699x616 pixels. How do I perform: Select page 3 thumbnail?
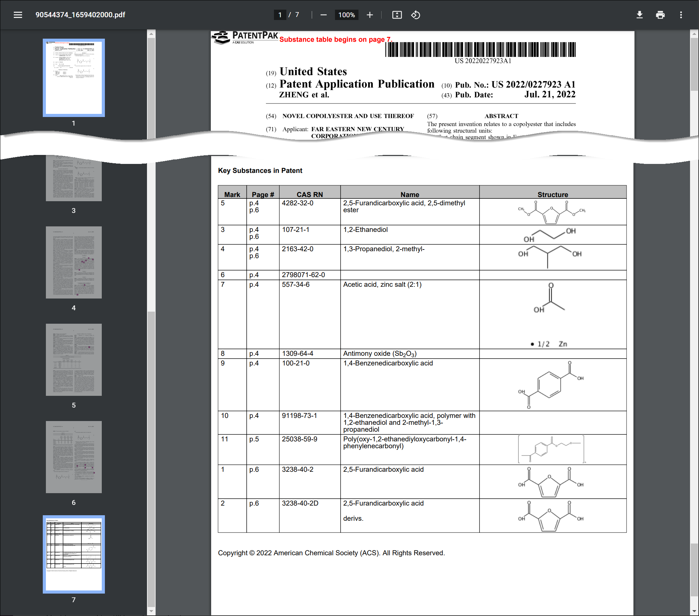point(74,178)
